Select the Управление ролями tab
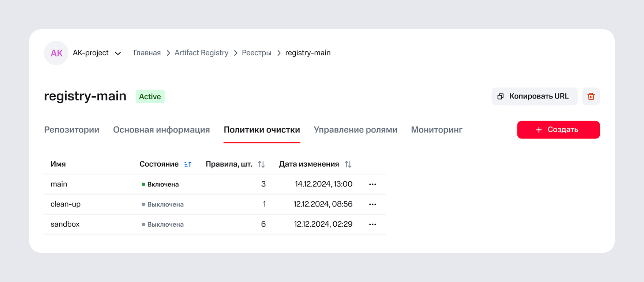 (355, 130)
